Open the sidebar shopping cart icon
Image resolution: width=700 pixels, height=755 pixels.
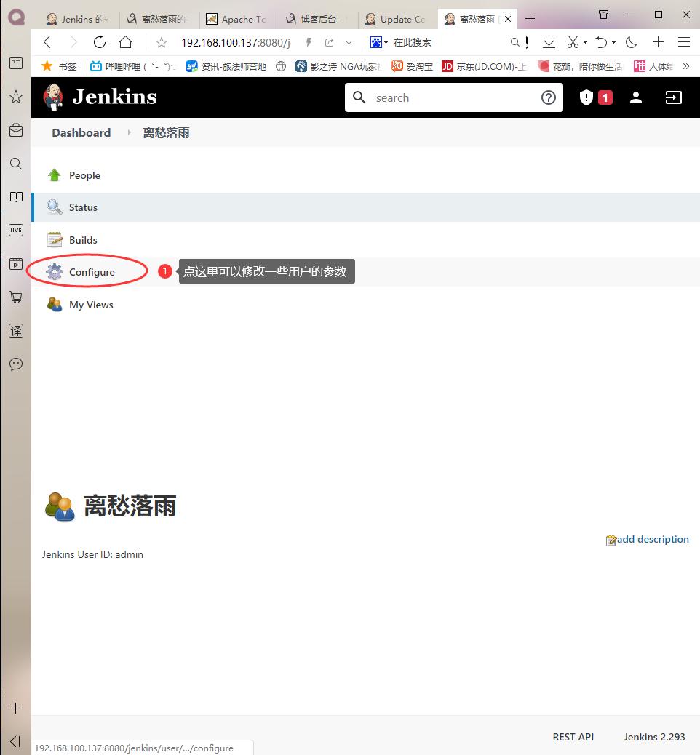click(x=16, y=297)
